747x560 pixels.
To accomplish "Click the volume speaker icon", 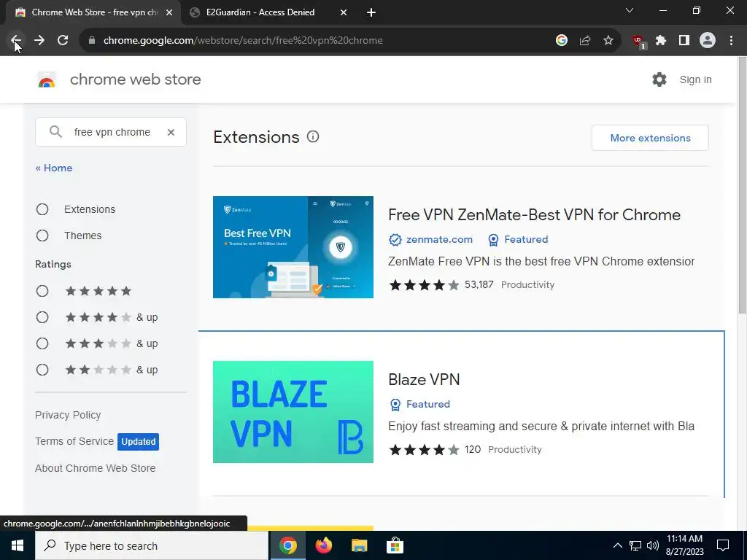I will pyautogui.click(x=653, y=545).
